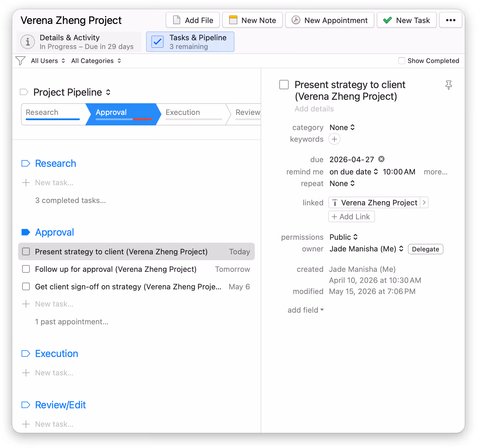Click the Add Link button
This screenshot has height=448, width=477.
[351, 217]
